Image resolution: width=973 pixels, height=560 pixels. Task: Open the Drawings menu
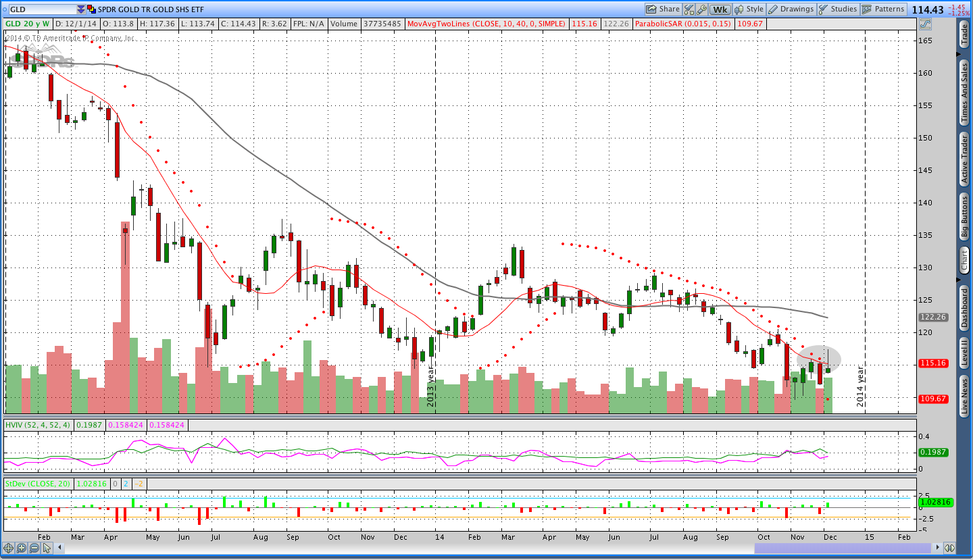click(791, 9)
